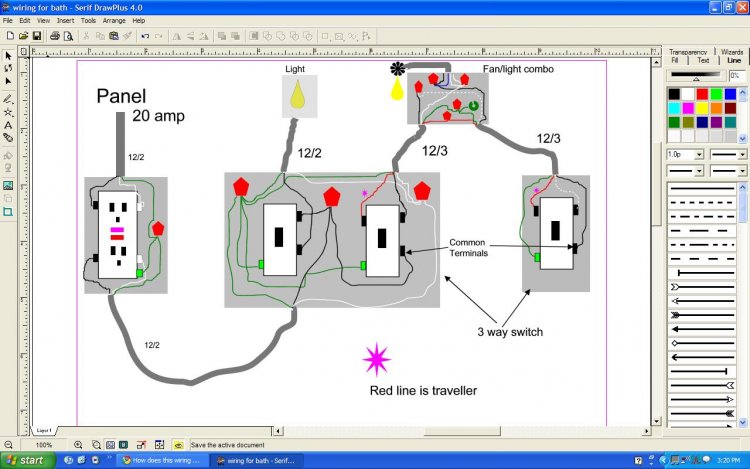Switch to Chrome 'How does this wiring' taskbar button

tap(158, 460)
